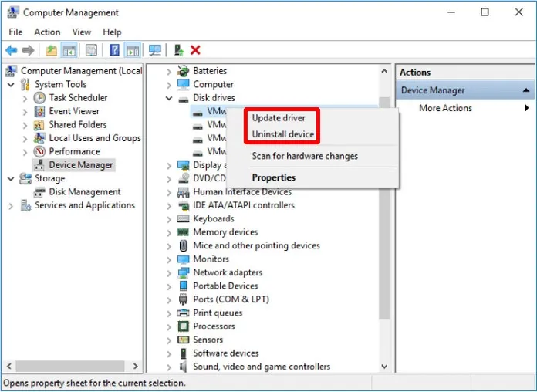Image resolution: width=537 pixels, height=392 pixels.
Task: Click the device list scroll up arrow
Action: [384, 71]
